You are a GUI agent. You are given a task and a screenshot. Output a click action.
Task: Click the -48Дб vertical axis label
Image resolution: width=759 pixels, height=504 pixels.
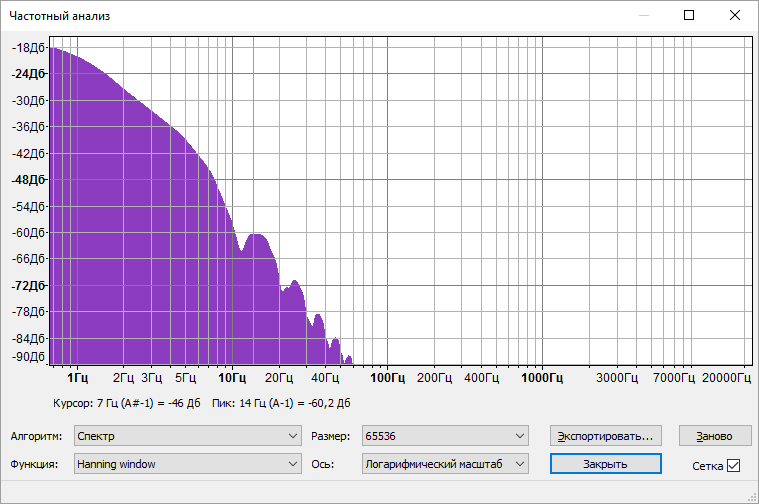(28, 180)
